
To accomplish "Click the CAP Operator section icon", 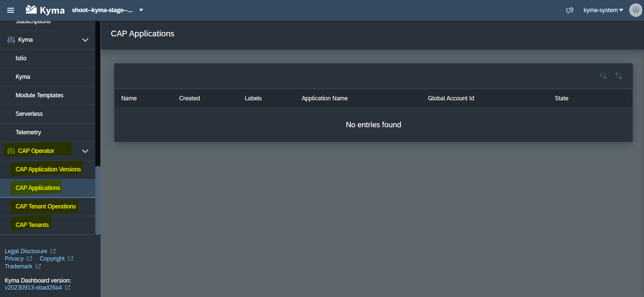I will (11, 151).
